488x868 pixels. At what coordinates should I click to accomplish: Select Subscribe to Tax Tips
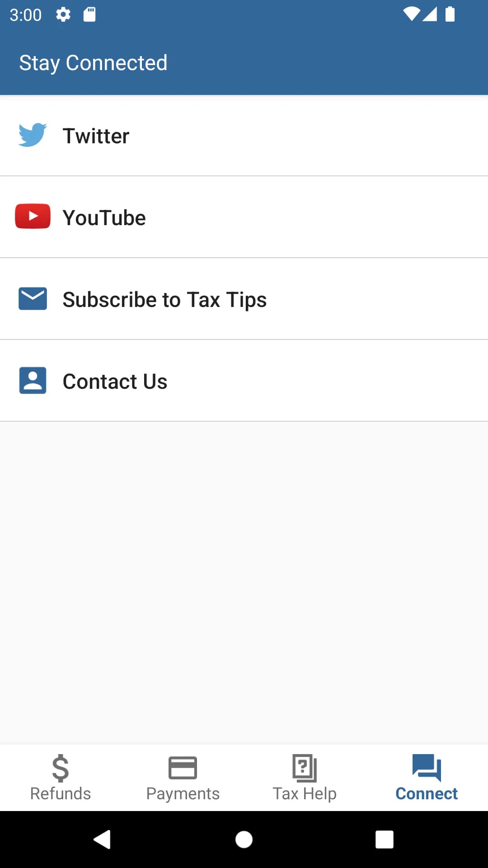pos(244,299)
